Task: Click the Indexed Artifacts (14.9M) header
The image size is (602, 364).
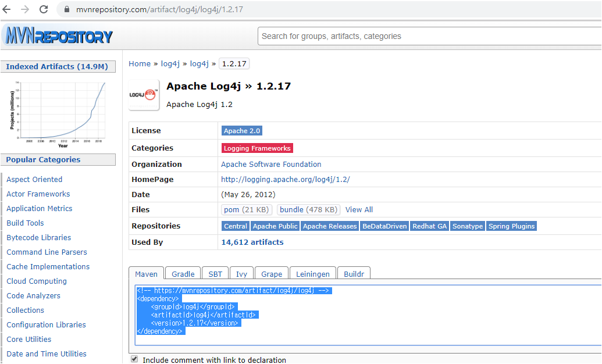Action: 58,66
